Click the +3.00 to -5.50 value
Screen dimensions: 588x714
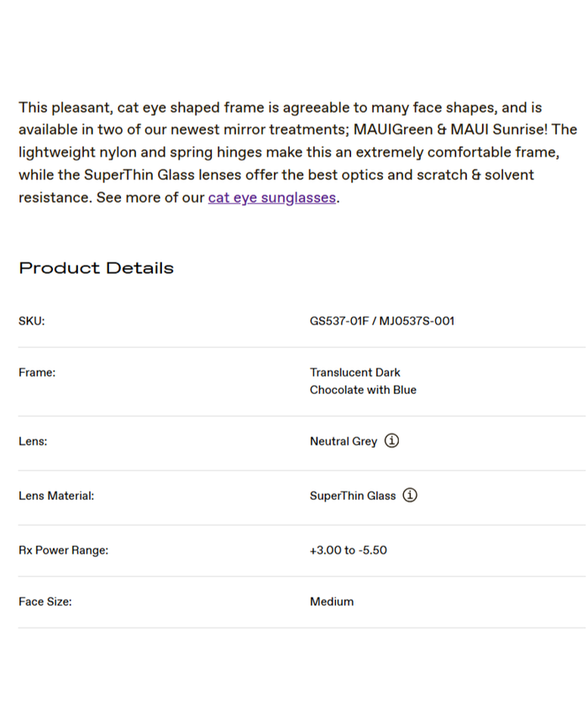[x=348, y=550]
